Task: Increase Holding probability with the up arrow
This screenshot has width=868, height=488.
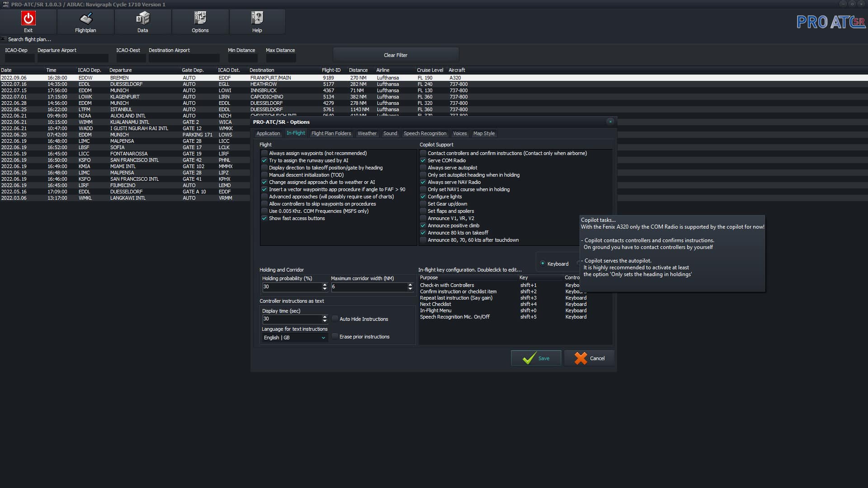Action: [x=325, y=285]
